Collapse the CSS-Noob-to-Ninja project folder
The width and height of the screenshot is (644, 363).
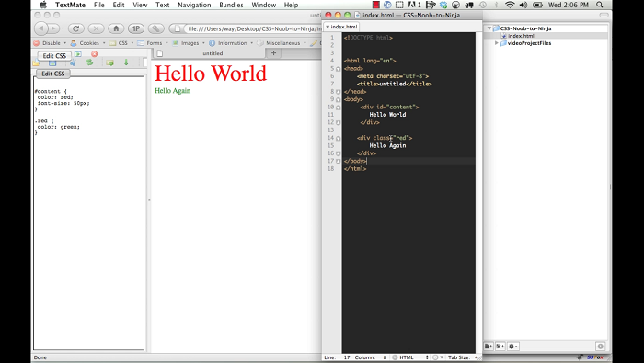click(x=489, y=28)
